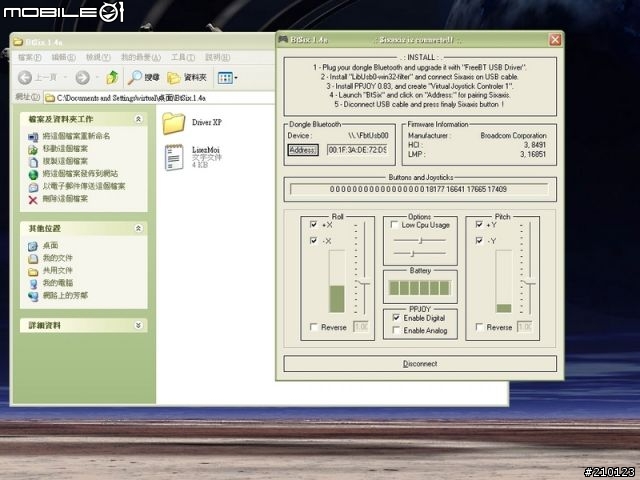The height and width of the screenshot is (480, 640).
Task: Open the Favorites menu in Explorer
Action: [141, 58]
